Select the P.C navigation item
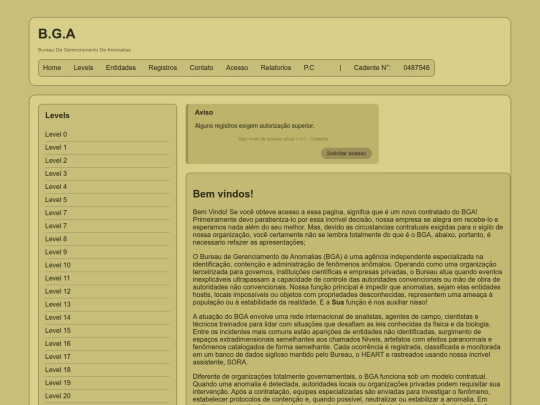Screen dimensions: 540x405 coord(309,68)
